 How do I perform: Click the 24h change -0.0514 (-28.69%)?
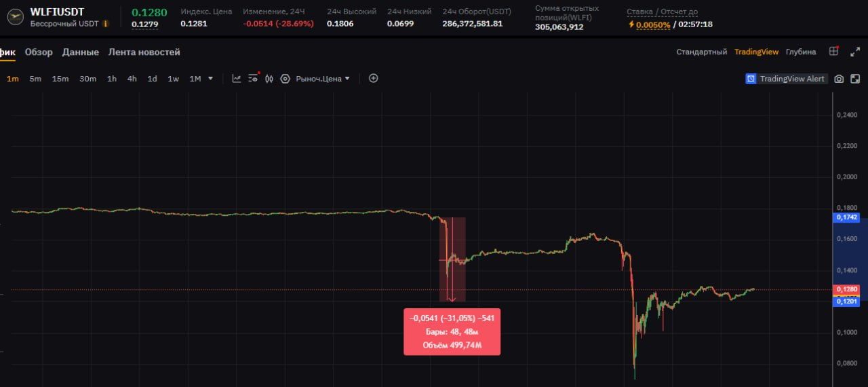[x=278, y=24]
